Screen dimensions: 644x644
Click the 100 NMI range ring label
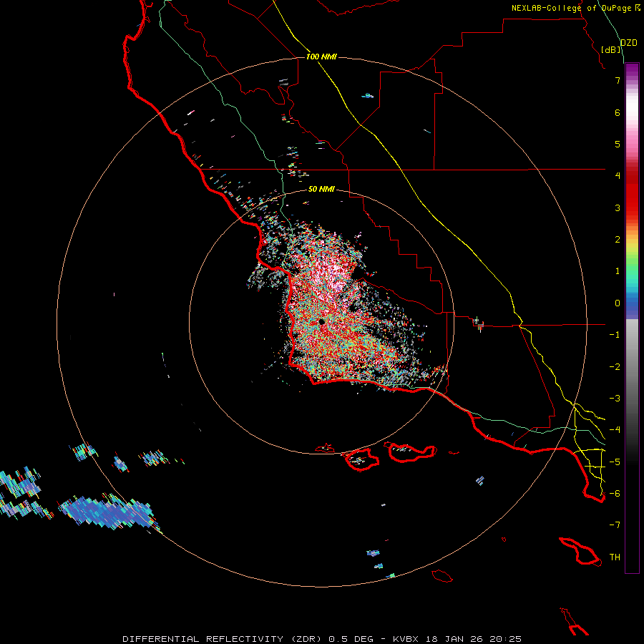click(x=321, y=57)
